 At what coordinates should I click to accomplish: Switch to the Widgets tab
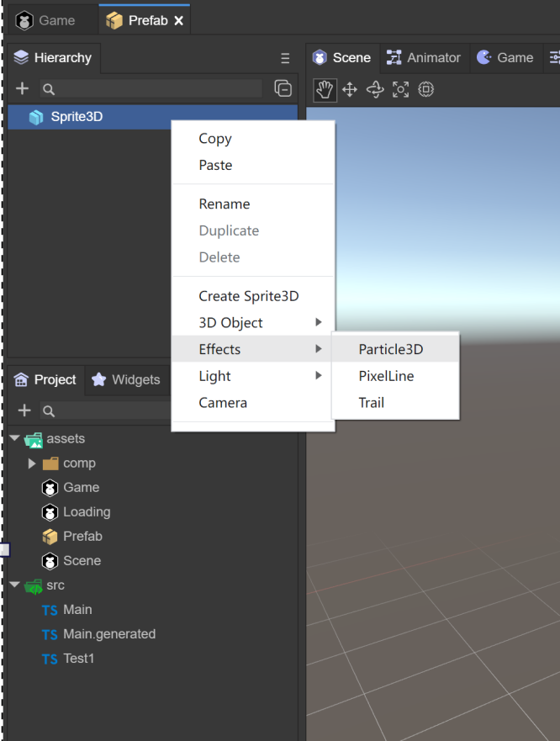pos(126,379)
